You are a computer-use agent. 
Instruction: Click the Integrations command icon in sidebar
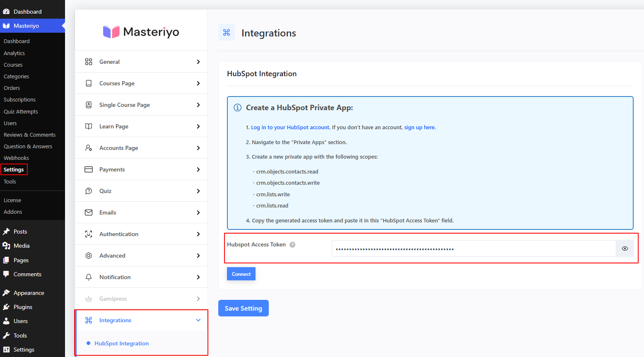89,320
